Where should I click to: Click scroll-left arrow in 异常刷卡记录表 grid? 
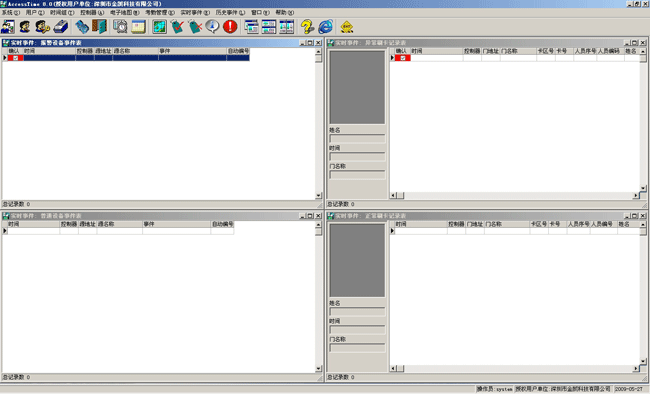pos(393,195)
